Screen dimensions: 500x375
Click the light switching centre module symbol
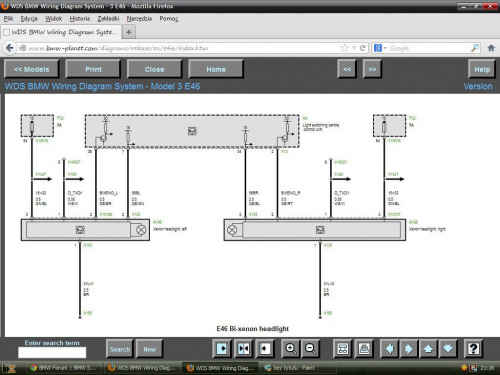192,131
